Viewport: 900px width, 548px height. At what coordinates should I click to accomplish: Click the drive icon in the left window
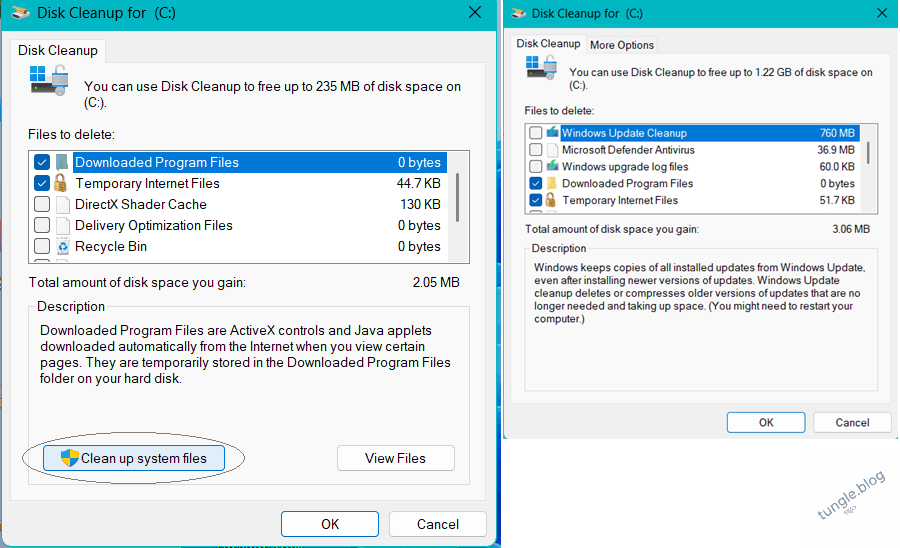(x=49, y=80)
